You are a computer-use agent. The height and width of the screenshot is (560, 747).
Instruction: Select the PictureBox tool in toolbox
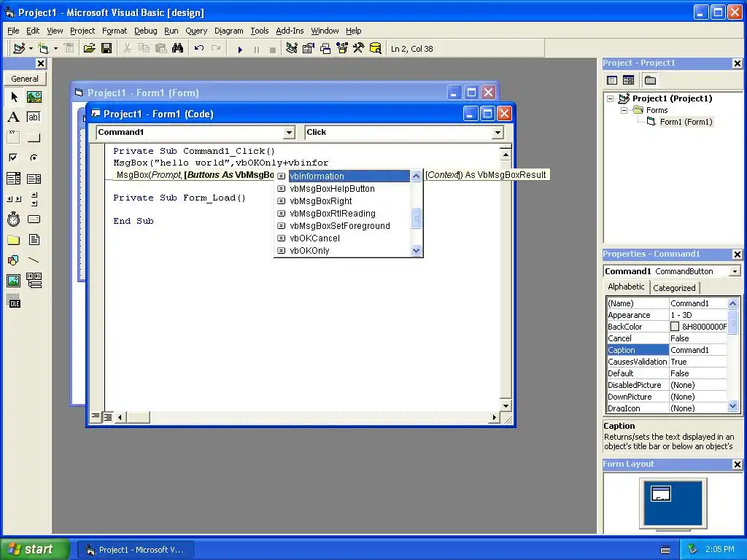point(34,97)
